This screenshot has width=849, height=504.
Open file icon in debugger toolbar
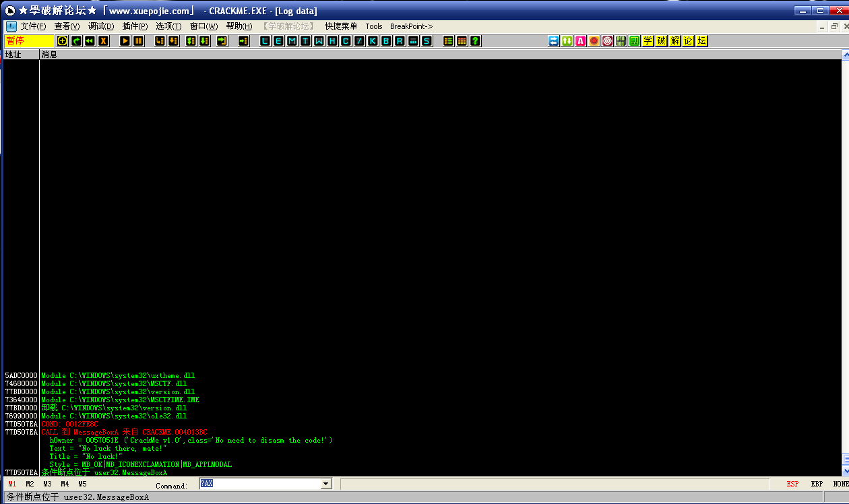point(62,41)
